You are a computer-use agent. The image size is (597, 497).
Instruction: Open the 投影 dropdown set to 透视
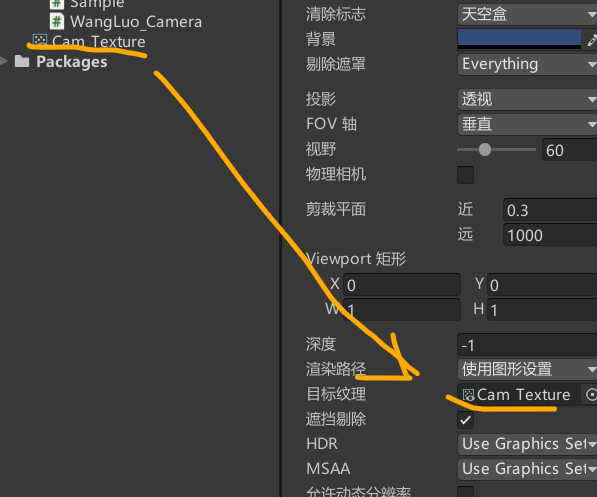[527, 99]
